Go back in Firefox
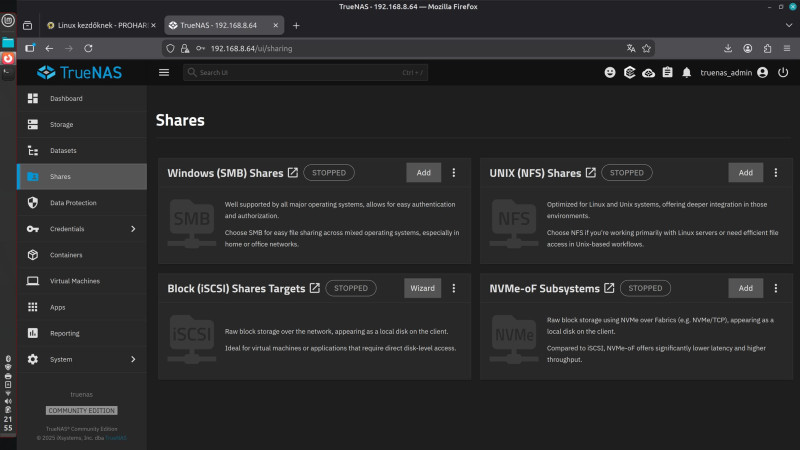This screenshot has width=800, height=450. tap(49, 48)
